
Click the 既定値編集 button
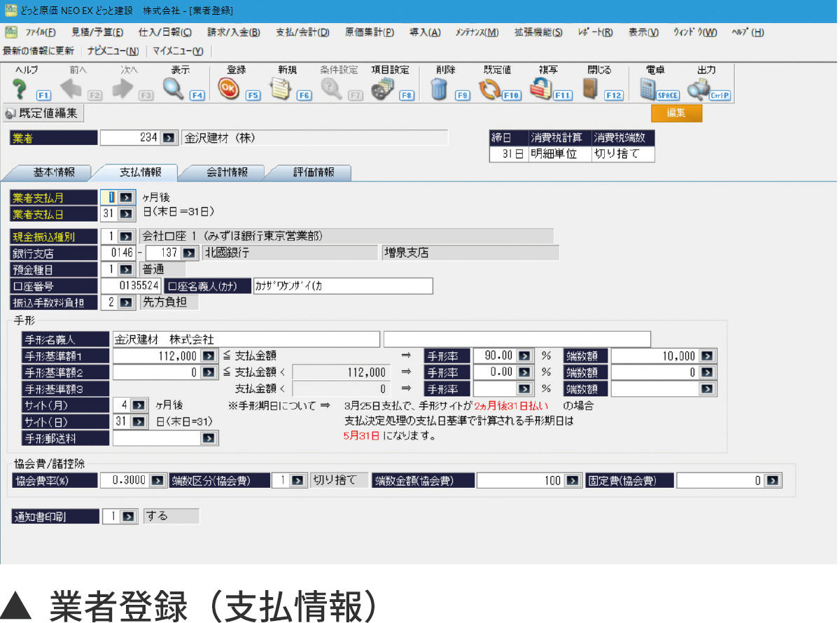click(44, 113)
